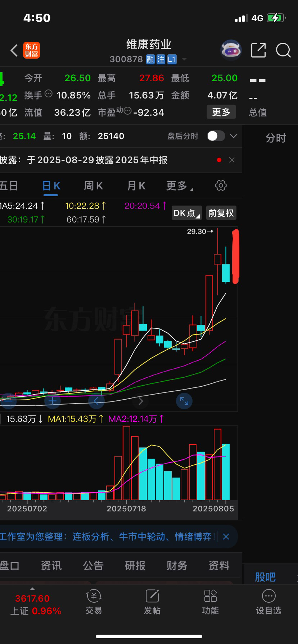Open chart settings gear icon
The height and width of the screenshot is (644, 298).
(x=221, y=185)
